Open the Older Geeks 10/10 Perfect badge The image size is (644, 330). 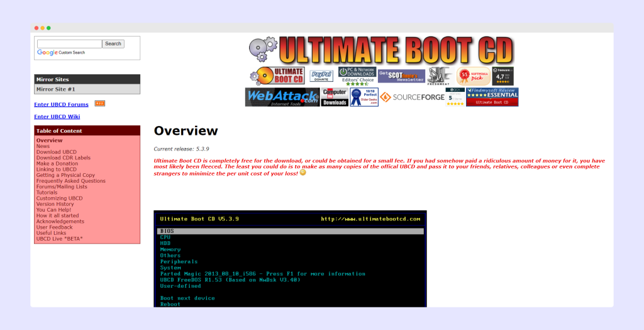[x=364, y=97]
